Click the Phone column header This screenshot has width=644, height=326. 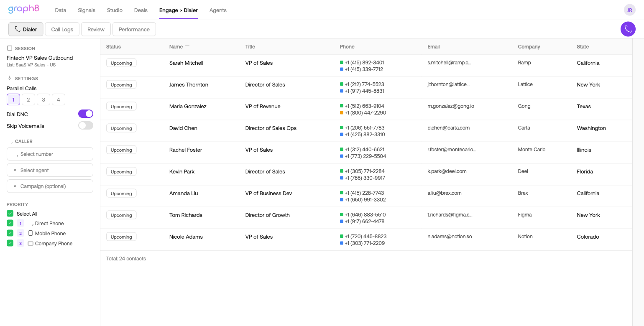[x=347, y=47]
